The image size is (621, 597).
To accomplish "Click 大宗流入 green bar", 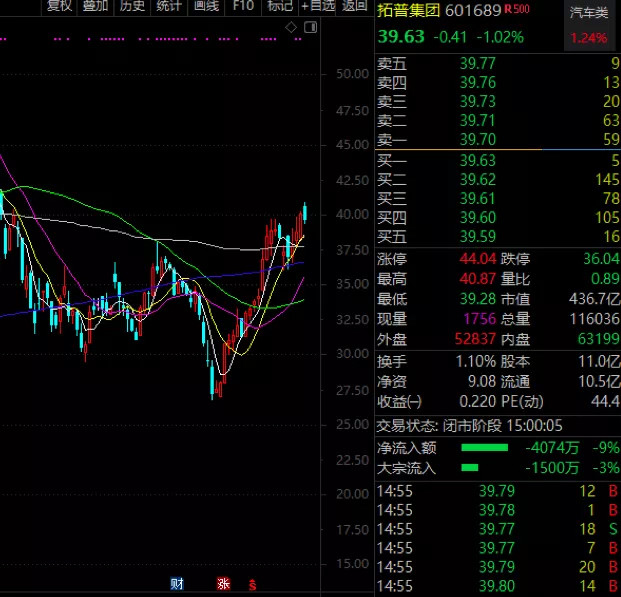I will tap(470, 468).
